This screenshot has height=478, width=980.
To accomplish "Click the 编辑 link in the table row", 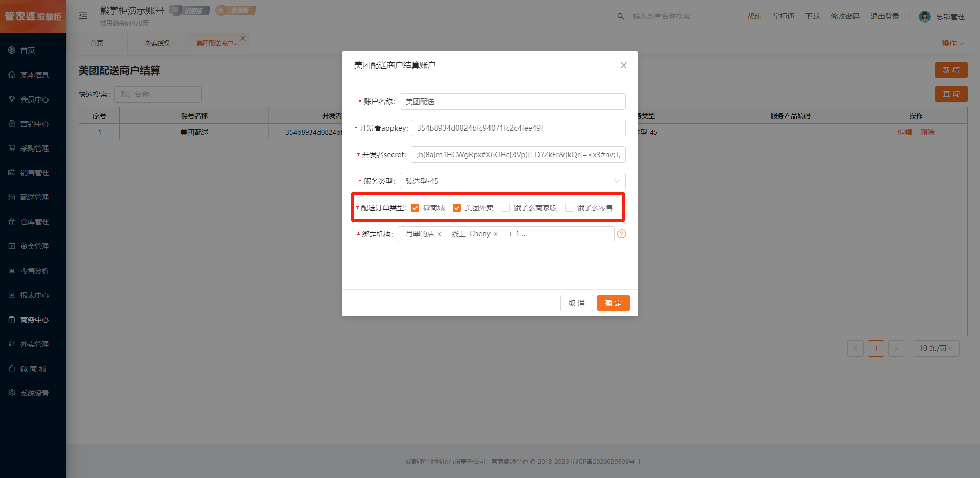I will (905, 132).
